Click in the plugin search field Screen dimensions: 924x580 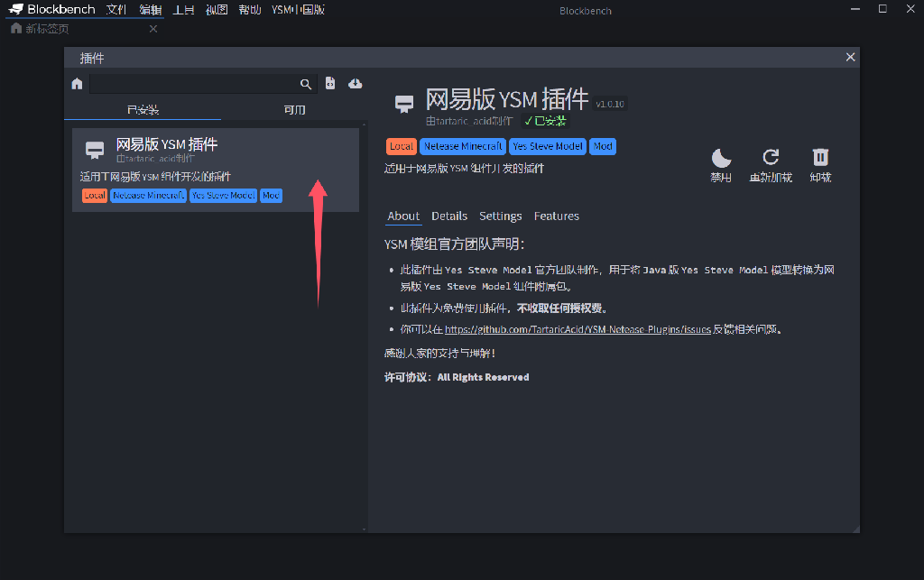tap(194, 84)
